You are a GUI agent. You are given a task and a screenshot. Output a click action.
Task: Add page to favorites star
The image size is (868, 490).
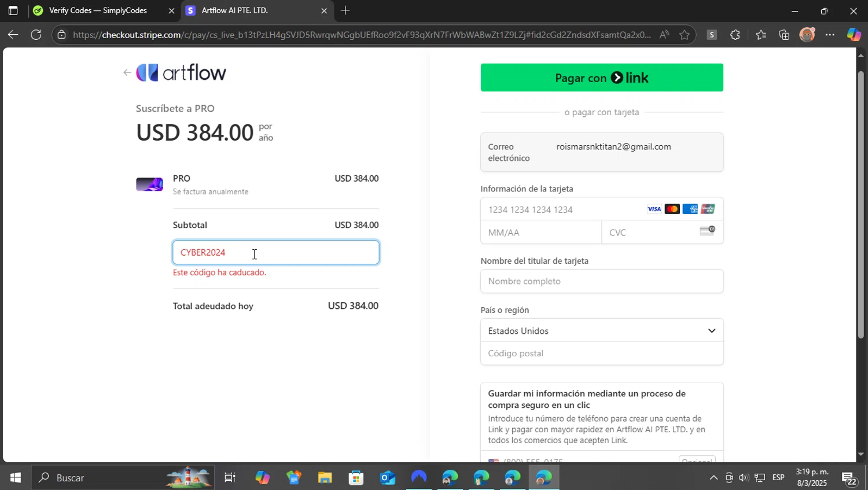[x=685, y=35]
